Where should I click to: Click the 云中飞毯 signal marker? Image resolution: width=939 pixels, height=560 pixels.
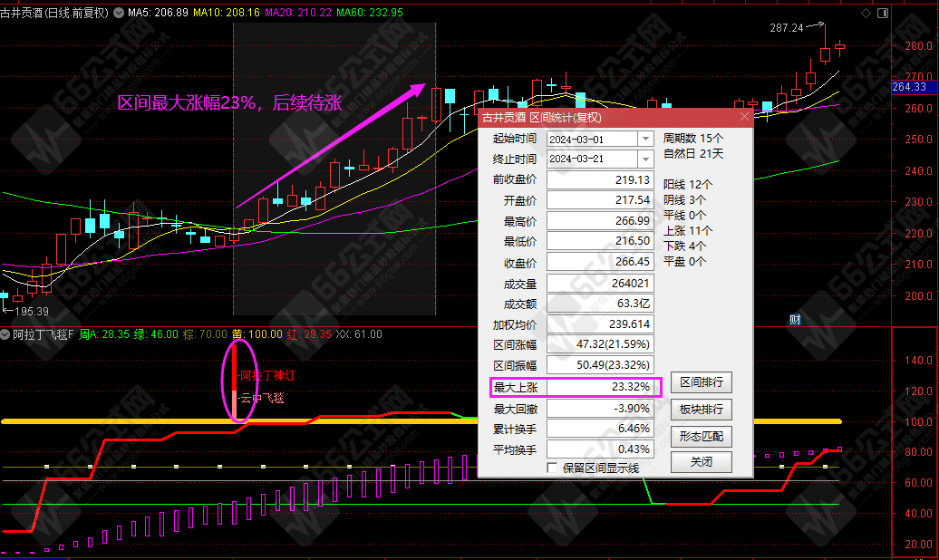(x=261, y=397)
